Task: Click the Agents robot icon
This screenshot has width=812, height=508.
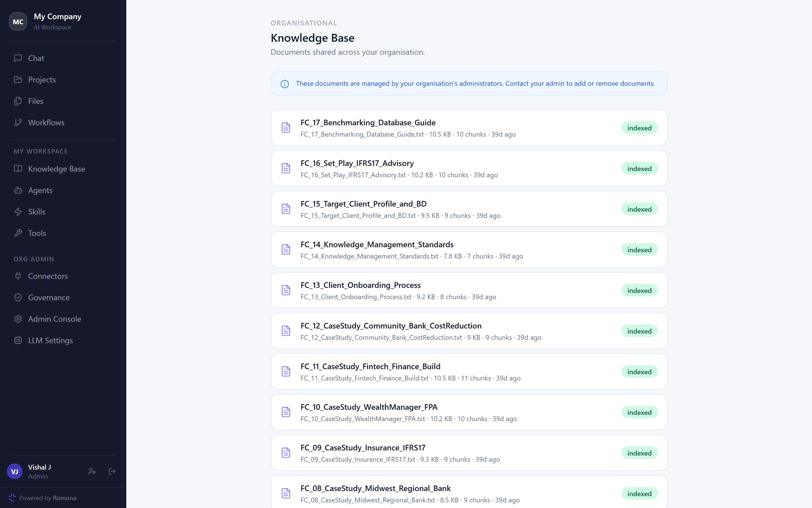Action: 18,190
